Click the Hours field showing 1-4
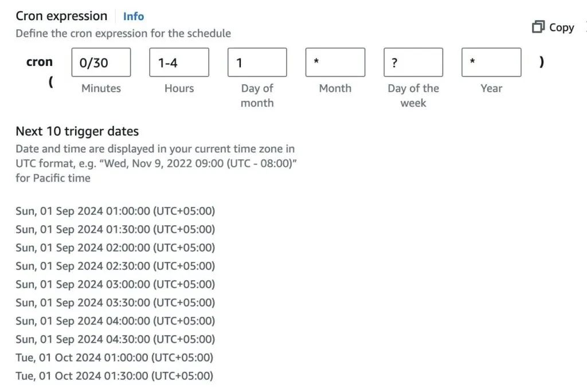The width and height of the screenshot is (587, 392). (x=179, y=62)
